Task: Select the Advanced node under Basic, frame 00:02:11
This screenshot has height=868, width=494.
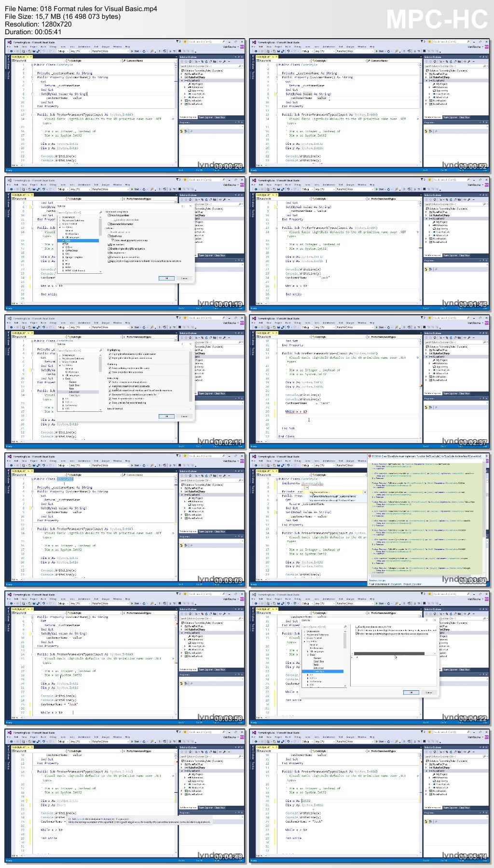Action: point(78,392)
